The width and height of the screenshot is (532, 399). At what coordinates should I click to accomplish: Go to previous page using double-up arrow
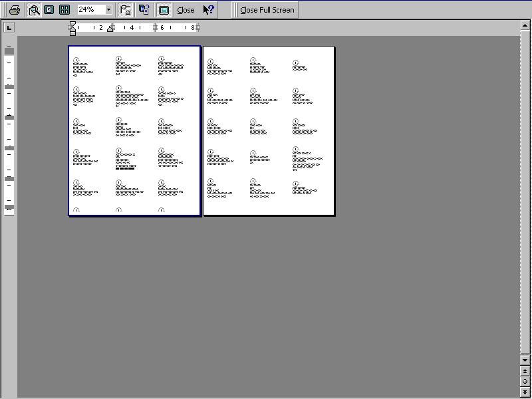point(525,371)
